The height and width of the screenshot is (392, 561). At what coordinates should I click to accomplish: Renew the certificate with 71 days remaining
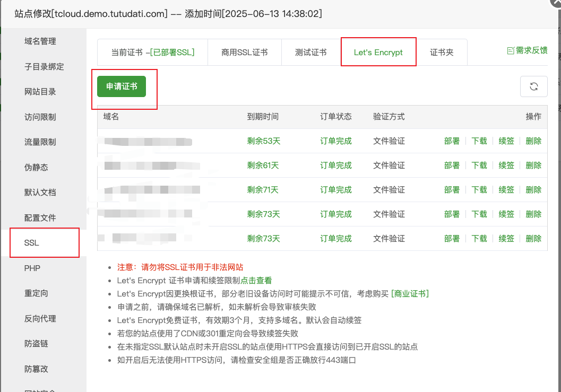click(x=506, y=189)
